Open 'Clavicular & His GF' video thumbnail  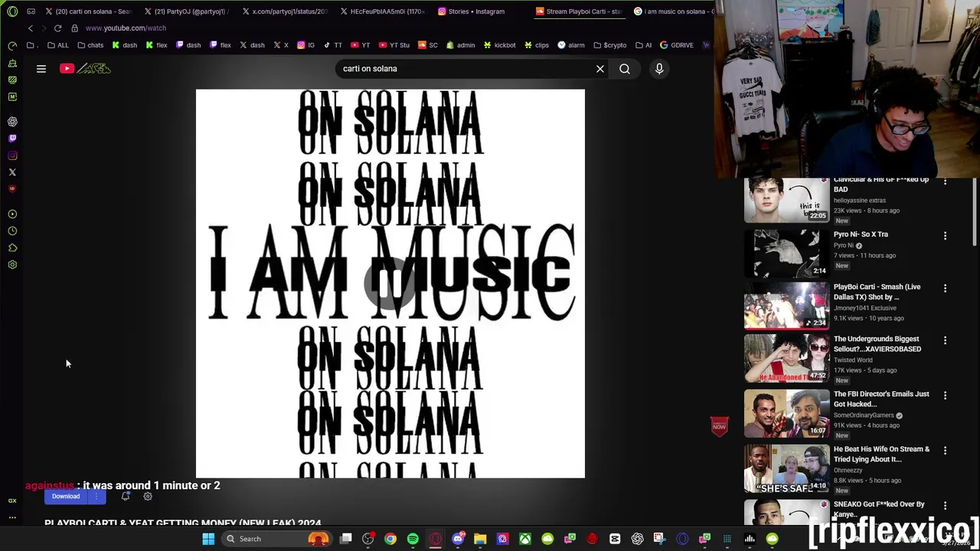coord(786,200)
